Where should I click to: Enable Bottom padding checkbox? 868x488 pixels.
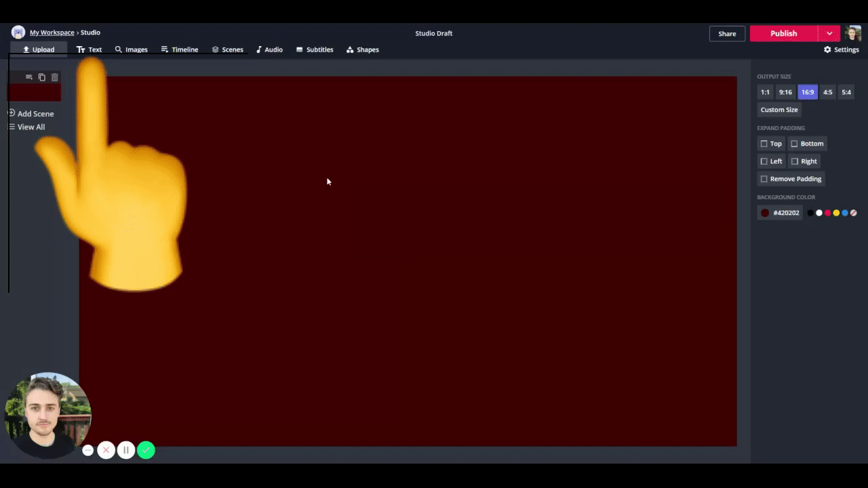(795, 144)
